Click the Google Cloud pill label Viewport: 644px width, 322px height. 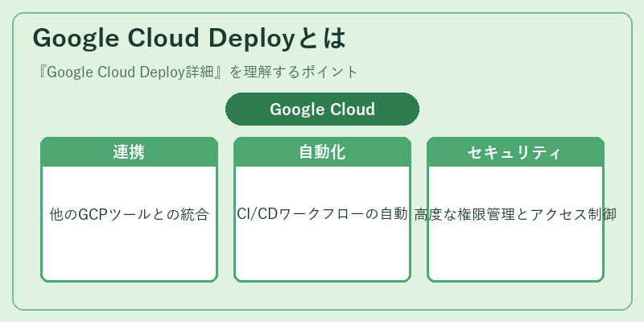(x=323, y=109)
